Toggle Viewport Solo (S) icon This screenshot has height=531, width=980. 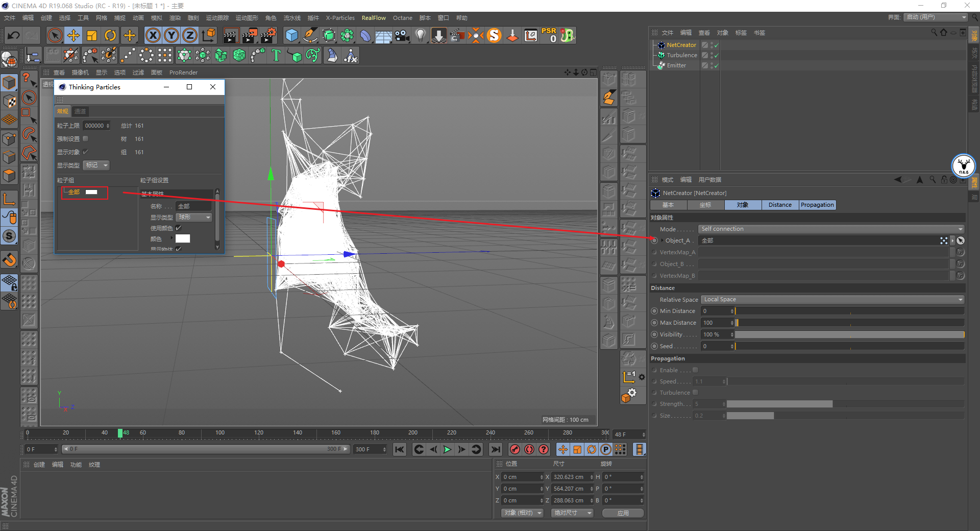pyautogui.click(x=10, y=235)
